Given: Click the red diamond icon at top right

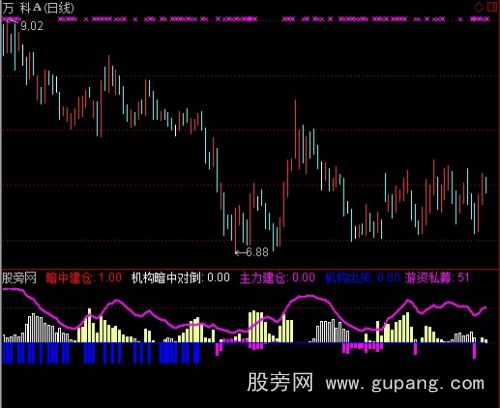Looking at the screenshot, I should 479,7.
